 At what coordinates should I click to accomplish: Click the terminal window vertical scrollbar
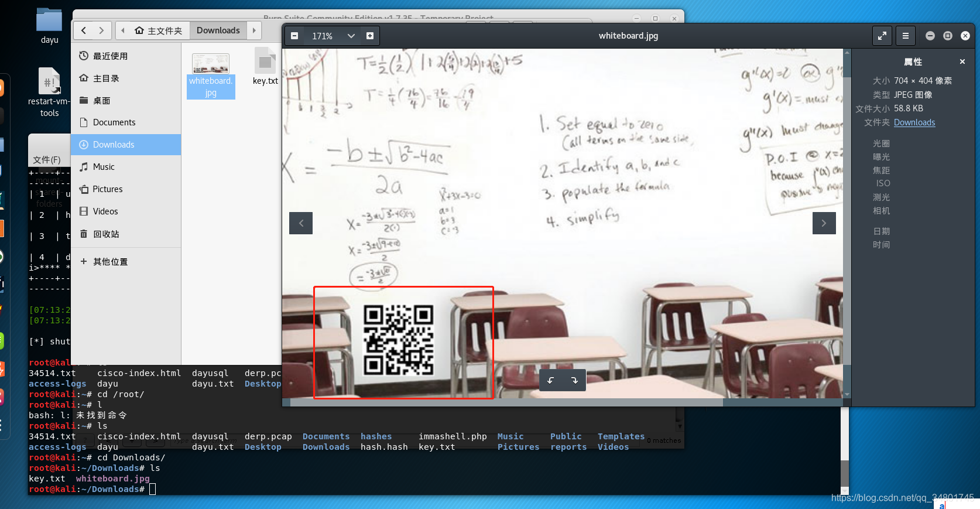tap(844, 473)
